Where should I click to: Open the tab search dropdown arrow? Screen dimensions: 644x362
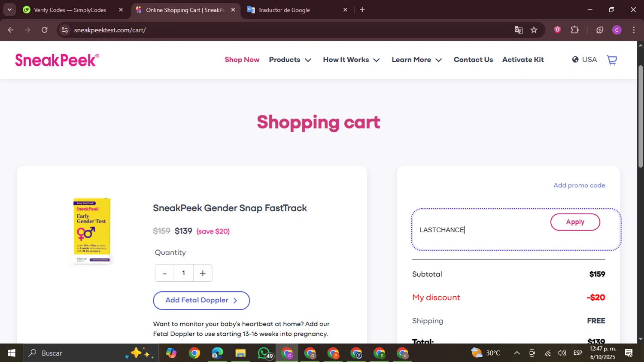[9, 9]
